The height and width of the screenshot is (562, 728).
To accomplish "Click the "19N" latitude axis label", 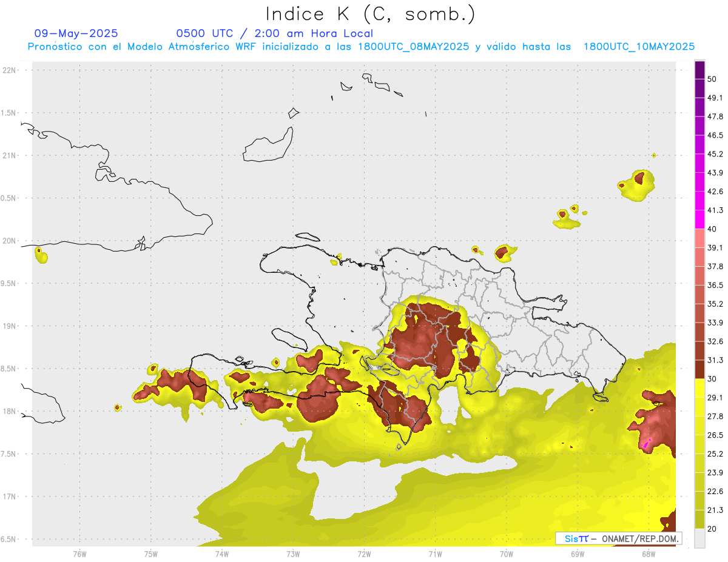I will (x=10, y=326).
